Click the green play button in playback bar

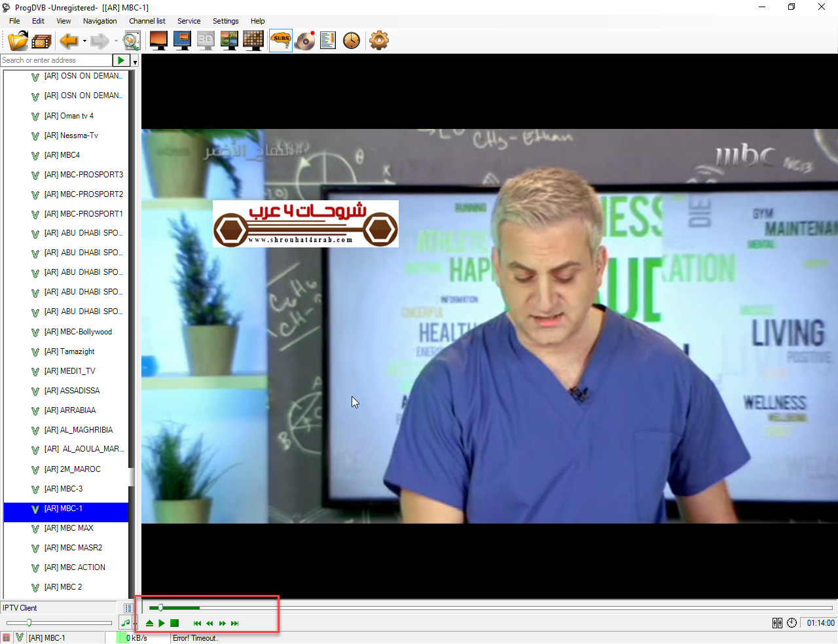162,623
